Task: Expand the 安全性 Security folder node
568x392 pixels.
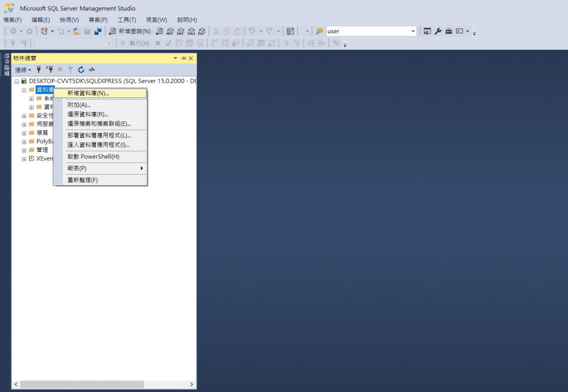Action: 24,116
